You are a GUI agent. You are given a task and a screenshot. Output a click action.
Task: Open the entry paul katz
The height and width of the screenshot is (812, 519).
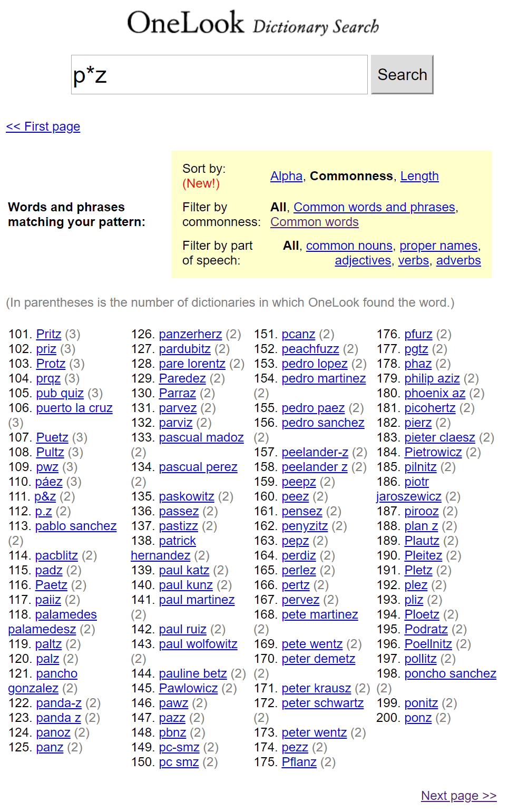click(184, 570)
